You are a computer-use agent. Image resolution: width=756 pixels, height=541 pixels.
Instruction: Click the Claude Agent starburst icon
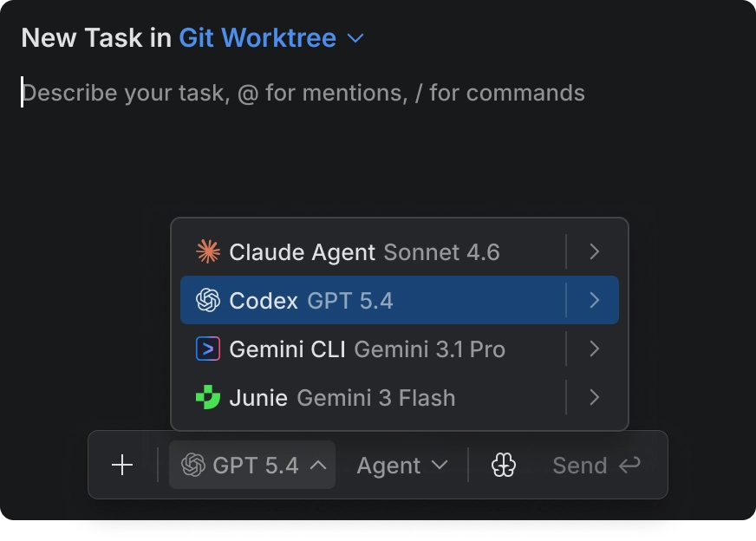(208, 251)
